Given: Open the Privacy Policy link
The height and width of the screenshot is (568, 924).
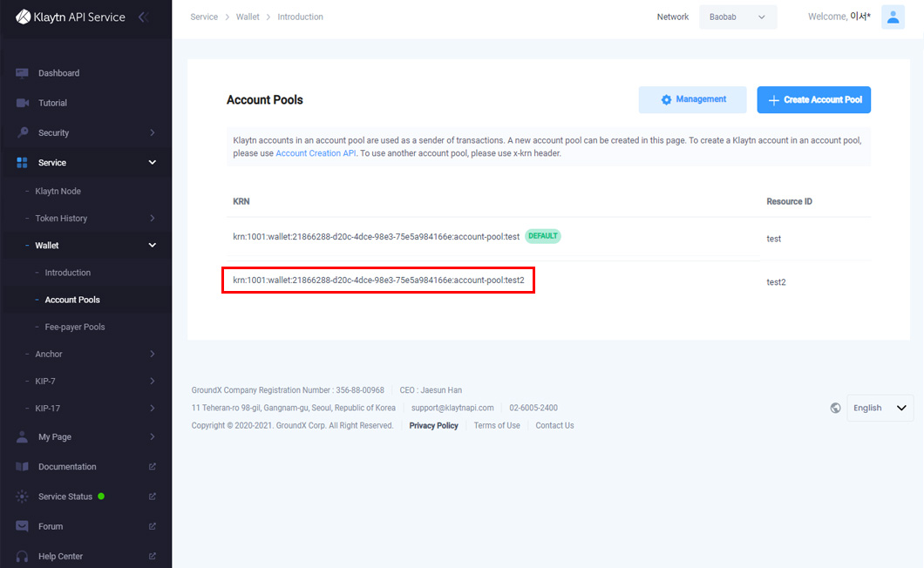Looking at the screenshot, I should [434, 425].
